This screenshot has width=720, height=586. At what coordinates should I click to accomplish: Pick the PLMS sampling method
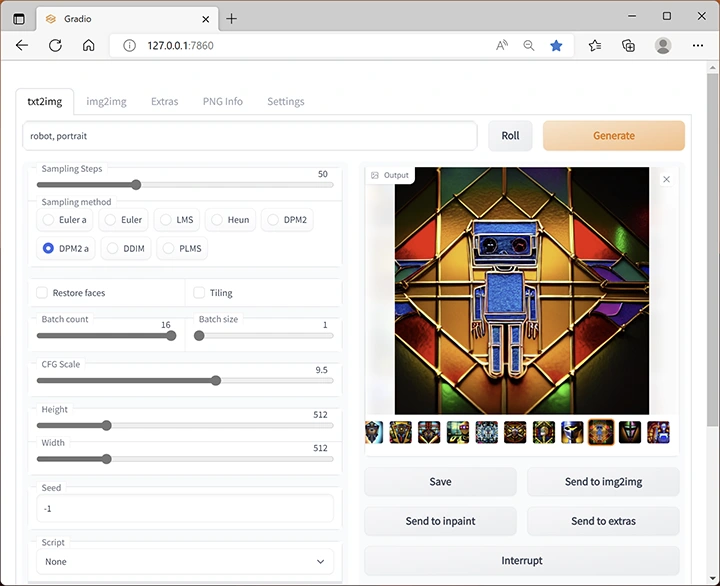pos(182,248)
